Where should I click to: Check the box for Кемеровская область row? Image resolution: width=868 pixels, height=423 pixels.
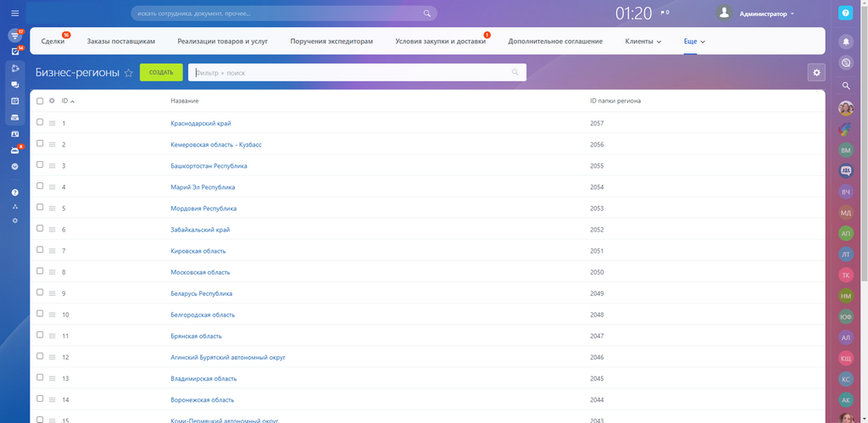coord(40,143)
